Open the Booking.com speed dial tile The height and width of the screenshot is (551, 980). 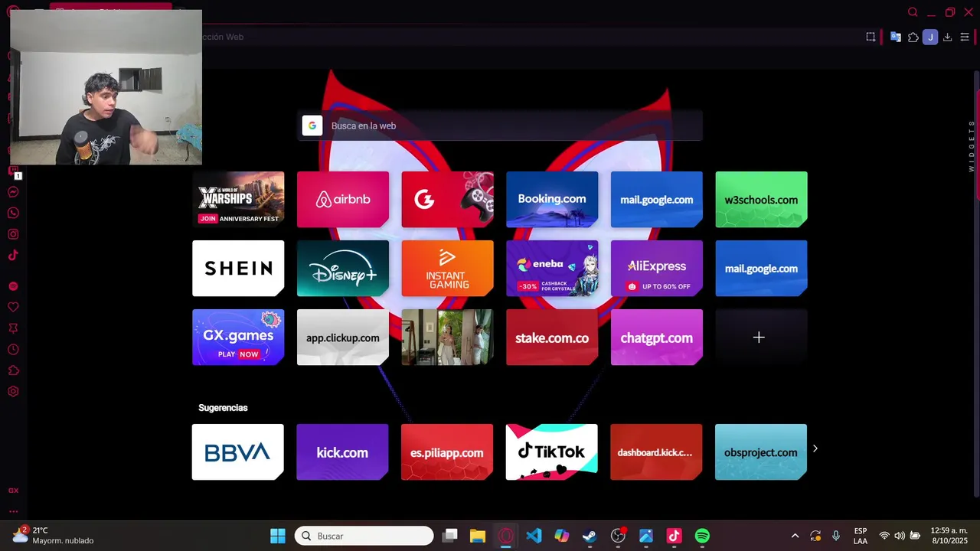click(552, 199)
